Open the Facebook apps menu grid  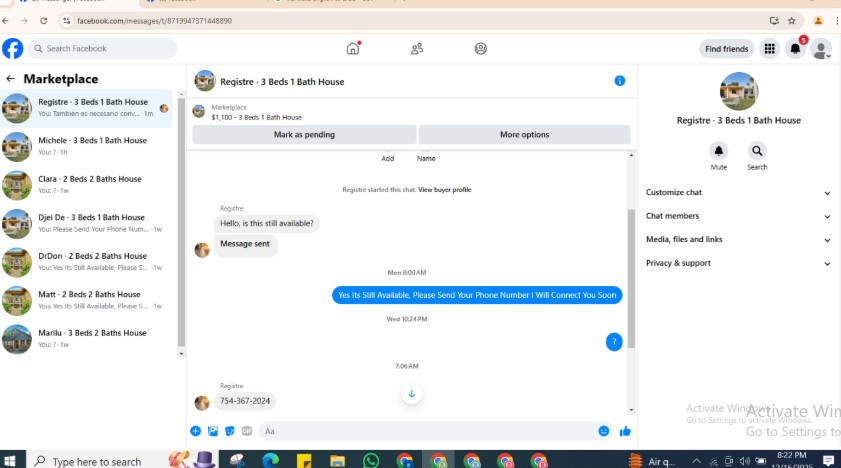pos(770,49)
